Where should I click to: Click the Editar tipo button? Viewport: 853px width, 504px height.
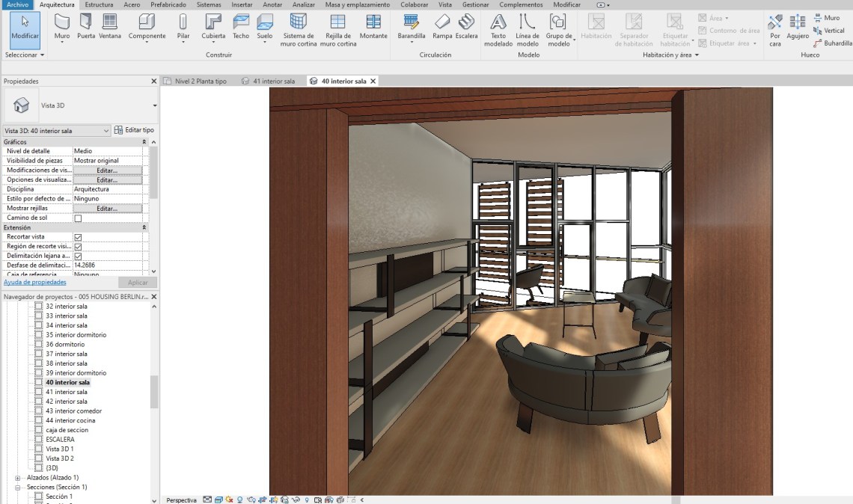(x=135, y=130)
